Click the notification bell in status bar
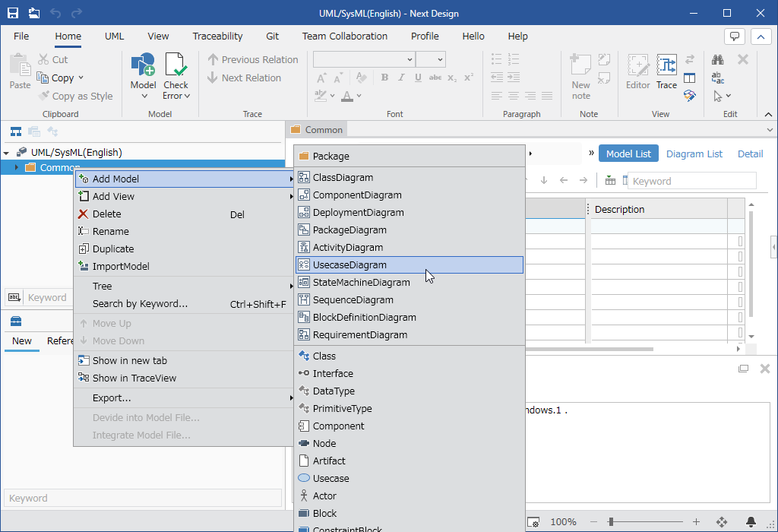778x532 pixels. pos(751,521)
